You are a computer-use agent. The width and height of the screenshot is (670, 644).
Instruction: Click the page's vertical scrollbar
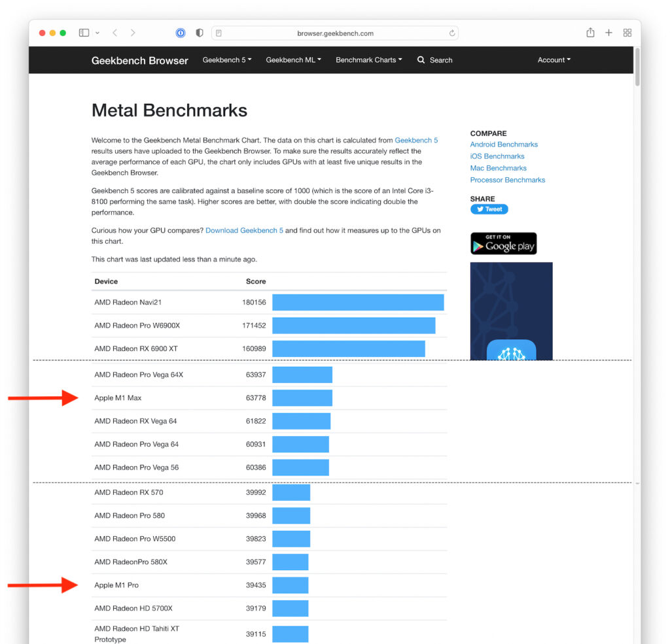[x=637, y=67]
